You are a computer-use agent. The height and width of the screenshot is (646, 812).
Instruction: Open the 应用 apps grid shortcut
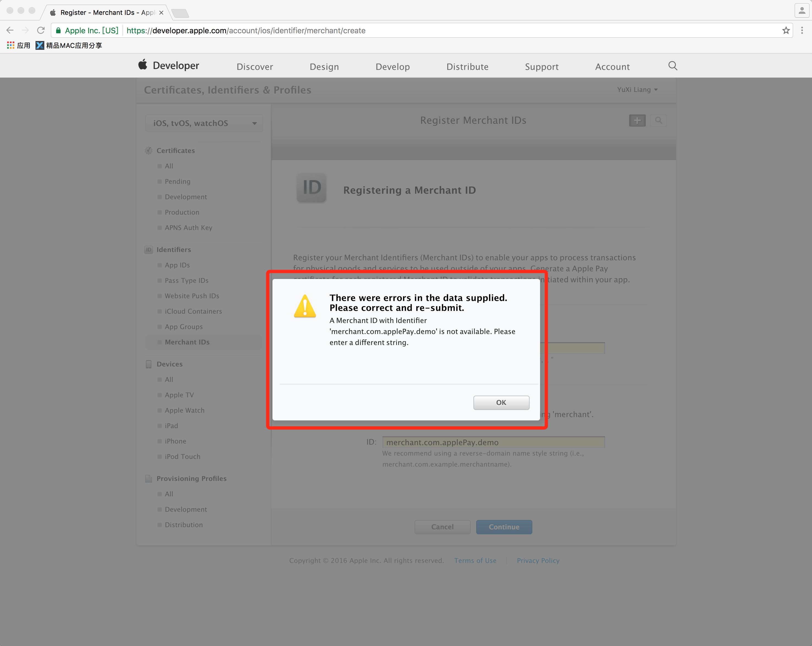18,46
